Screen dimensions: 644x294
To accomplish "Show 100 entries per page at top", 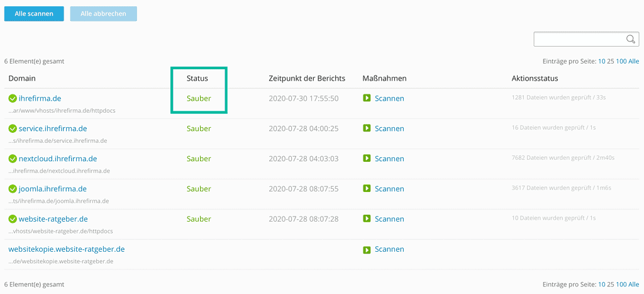I will 621,61.
